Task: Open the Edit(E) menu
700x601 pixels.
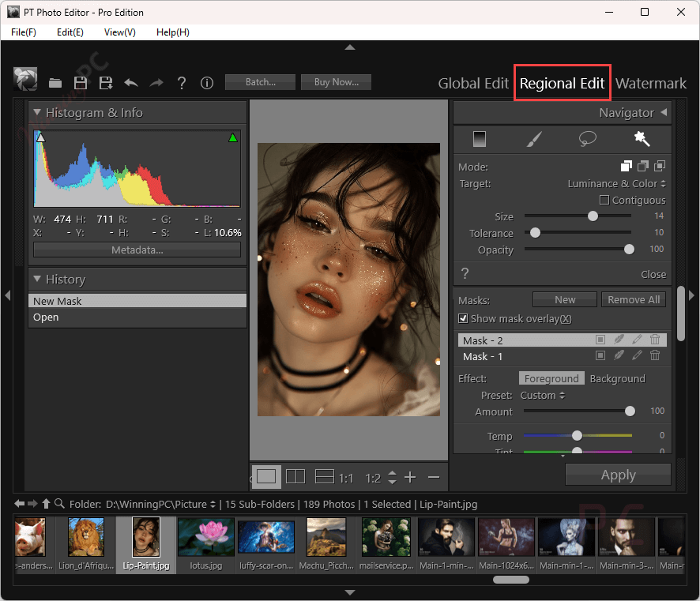Action: (x=70, y=32)
